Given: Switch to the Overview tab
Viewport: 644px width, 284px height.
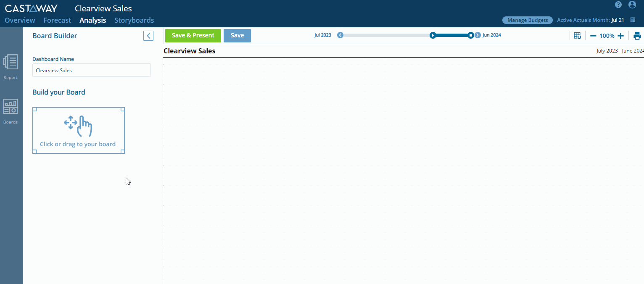Looking at the screenshot, I should pyautogui.click(x=20, y=20).
